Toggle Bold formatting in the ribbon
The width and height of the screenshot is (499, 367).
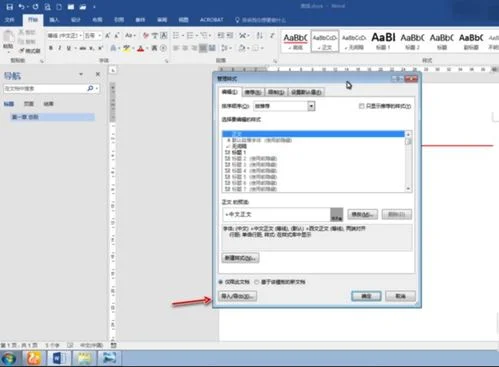(51, 48)
